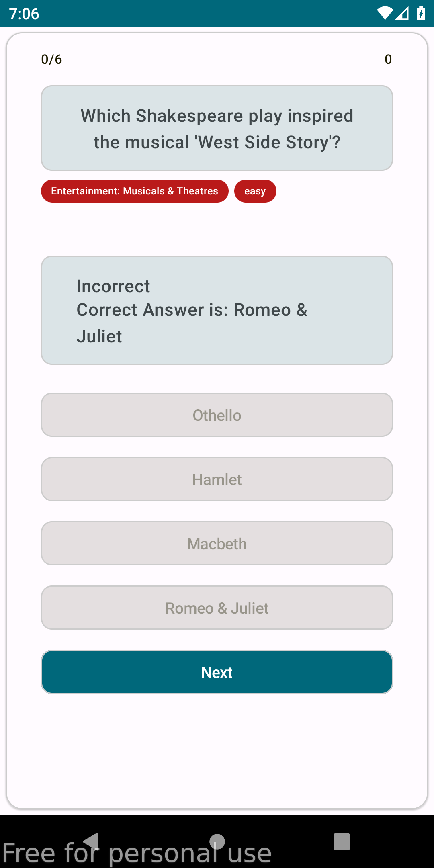Tap the score value at top right
The width and height of the screenshot is (434, 868).
click(388, 59)
